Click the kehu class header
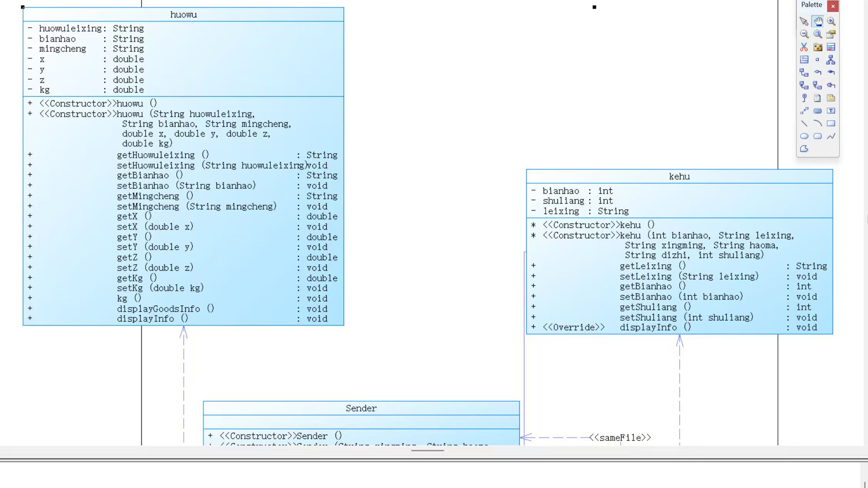The height and width of the screenshot is (488, 868). coord(679,177)
